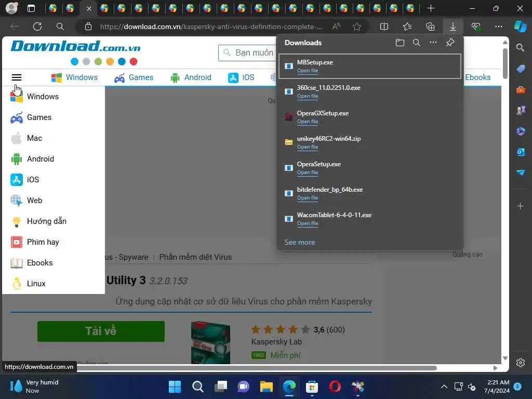Screen dimensions: 532x399
Task: Open tab actions menu icon
Action: (31, 8)
